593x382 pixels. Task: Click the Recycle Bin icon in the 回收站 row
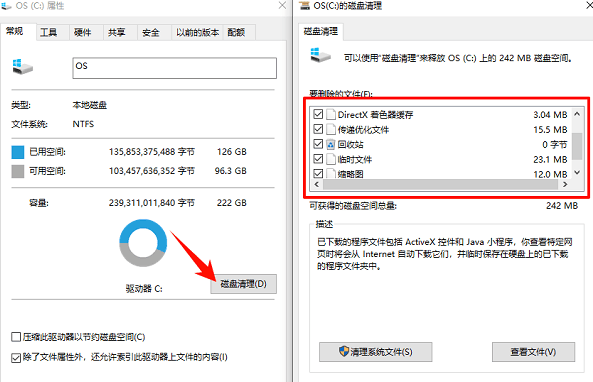pos(331,144)
